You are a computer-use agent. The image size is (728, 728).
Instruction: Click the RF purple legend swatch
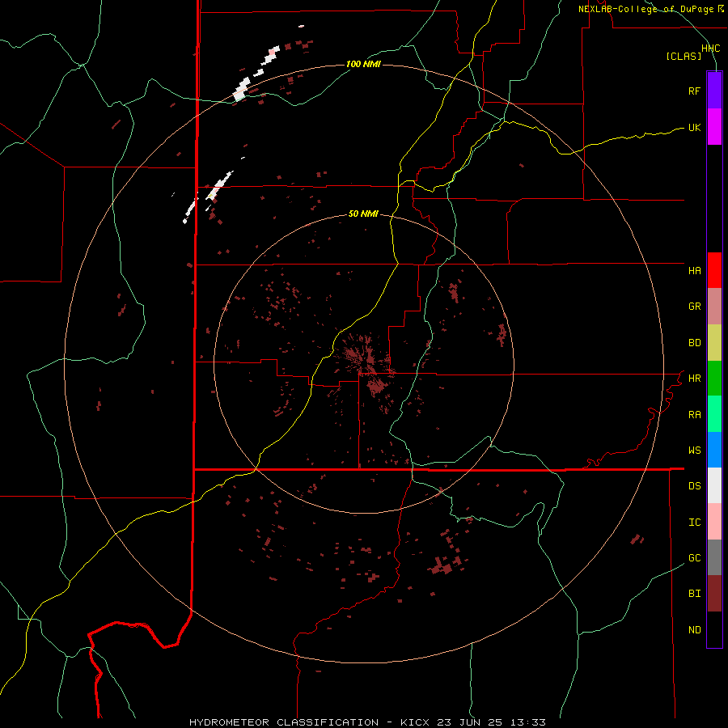(x=714, y=91)
